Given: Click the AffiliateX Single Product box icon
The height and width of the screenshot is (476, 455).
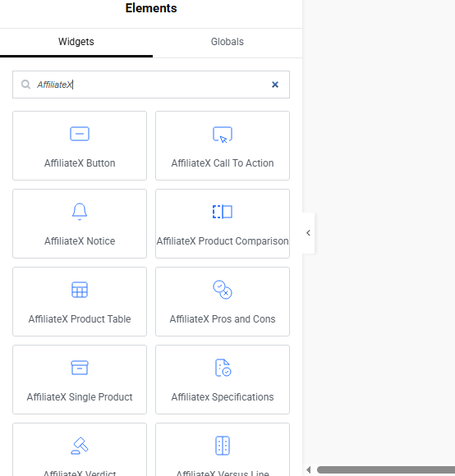Looking at the screenshot, I should 80,368.
